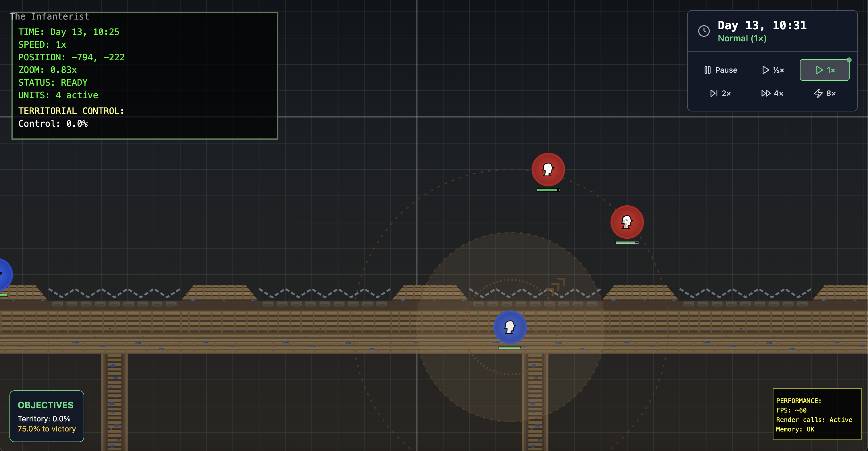Pause the game simulation
This screenshot has width=868, height=451.
tap(720, 70)
